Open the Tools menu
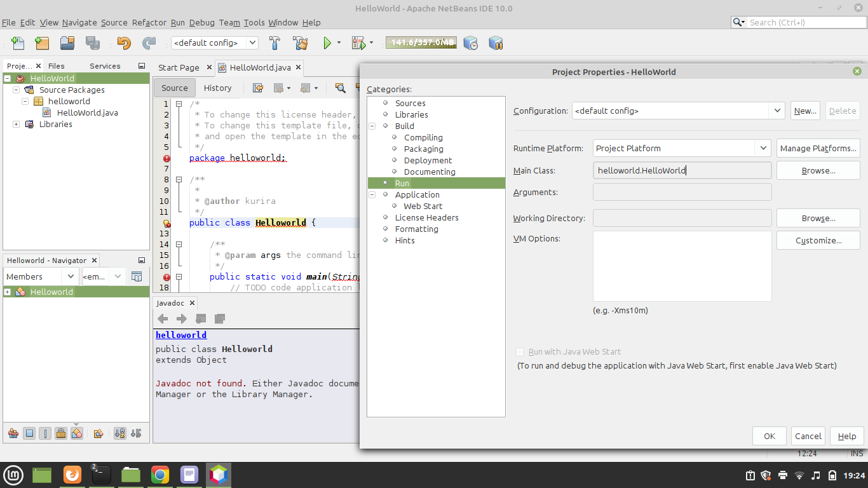 click(254, 22)
